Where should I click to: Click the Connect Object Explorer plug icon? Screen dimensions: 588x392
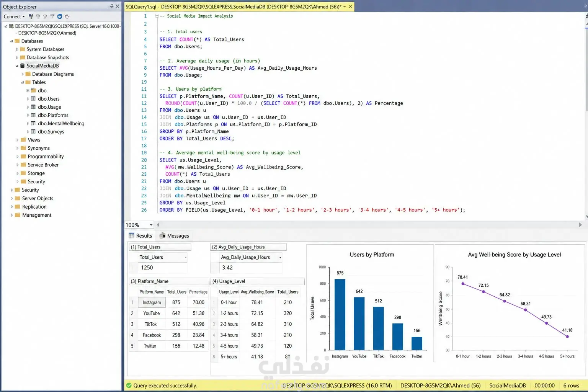pyautogui.click(x=31, y=16)
